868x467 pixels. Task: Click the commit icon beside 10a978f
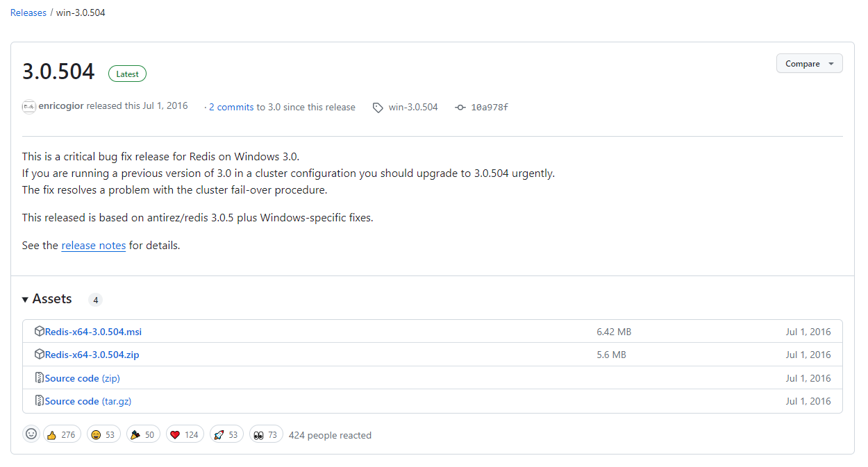pos(460,108)
